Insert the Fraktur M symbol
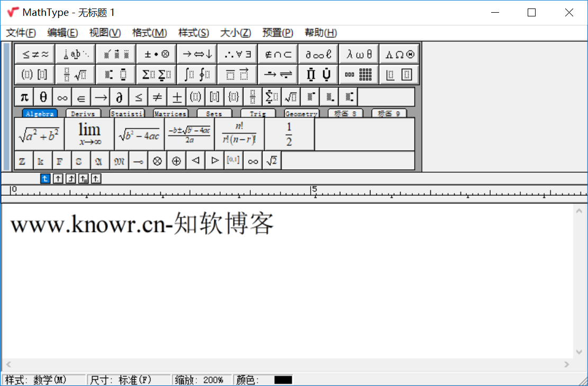The width and height of the screenshot is (588, 386). [119, 161]
